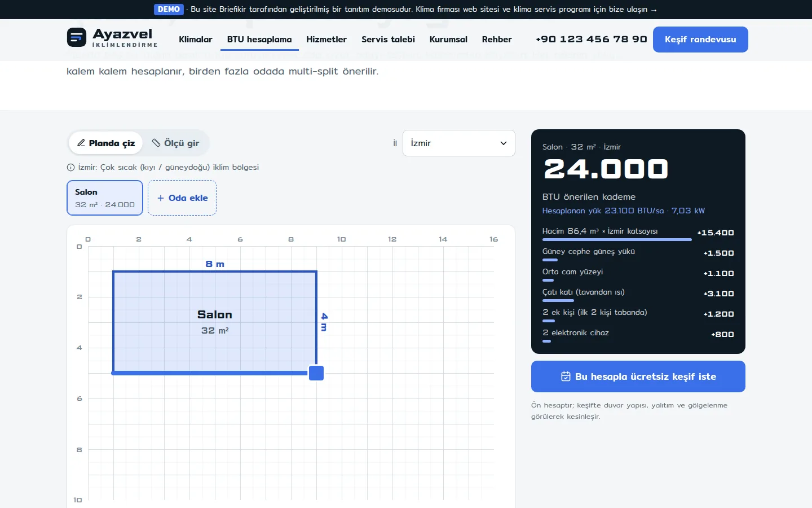The image size is (812, 508).
Task: Click the +15.400 value
Action: pyautogui.click(x=716, y=233)
